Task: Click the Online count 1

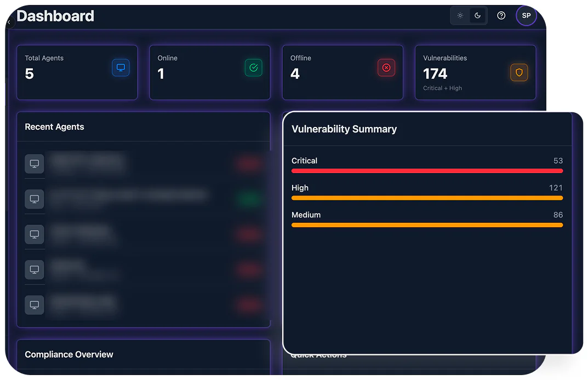Action: [161, 74]
